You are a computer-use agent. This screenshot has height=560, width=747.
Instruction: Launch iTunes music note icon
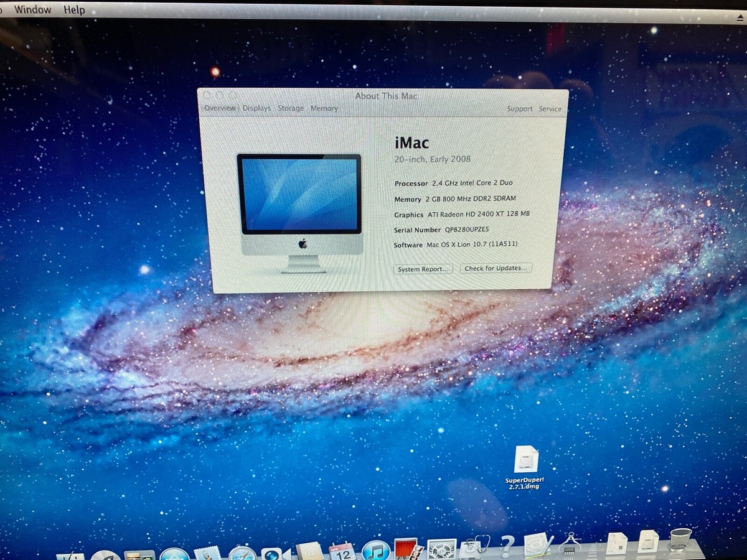coord(376,550)
